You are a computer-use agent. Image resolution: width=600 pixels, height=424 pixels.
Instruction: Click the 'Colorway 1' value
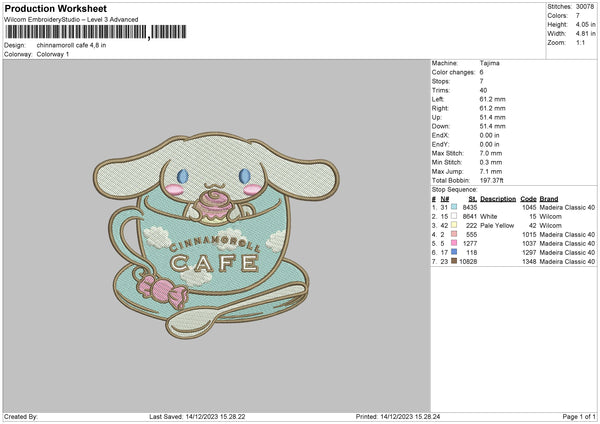click(x=53, y=54)
